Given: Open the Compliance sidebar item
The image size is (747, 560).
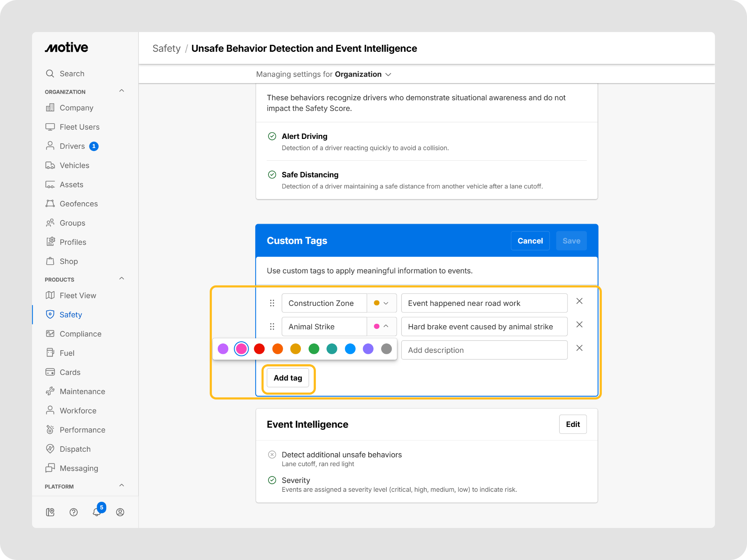Looking at the screenshot, I should [81, 334].
